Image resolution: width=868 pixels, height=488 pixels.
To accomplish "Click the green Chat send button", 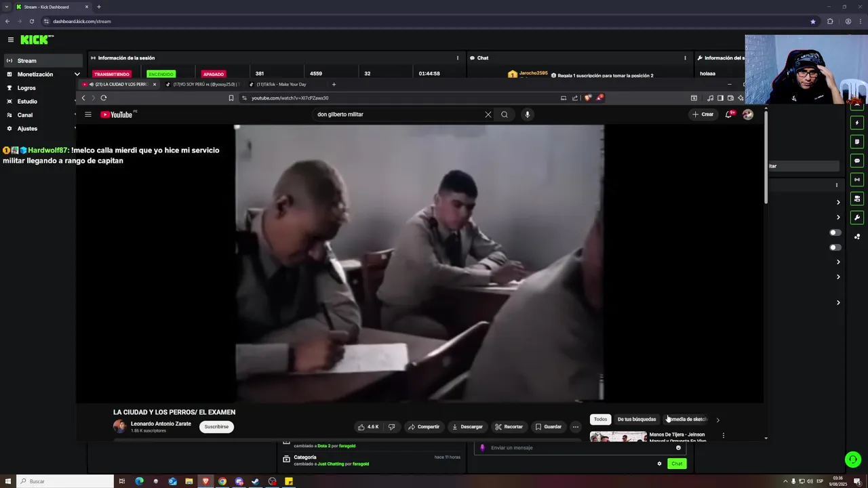I will (x=677, y=464).
